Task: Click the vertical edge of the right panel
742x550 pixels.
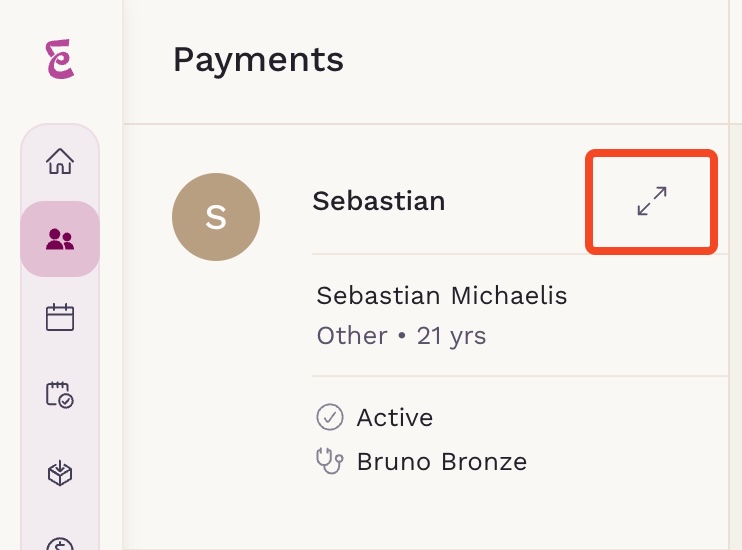Action: point(729,275)
